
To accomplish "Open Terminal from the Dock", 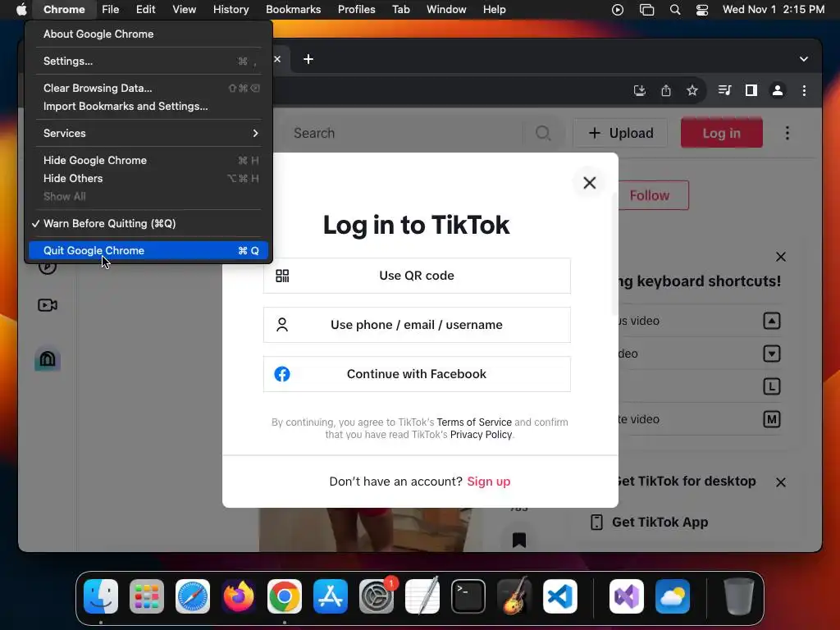I will [468, 596].
